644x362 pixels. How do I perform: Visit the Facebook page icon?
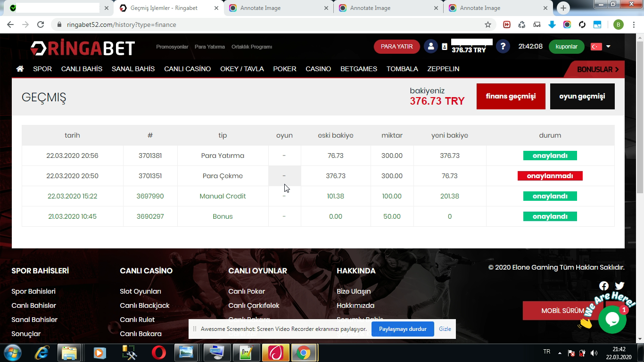click(603, 286)
